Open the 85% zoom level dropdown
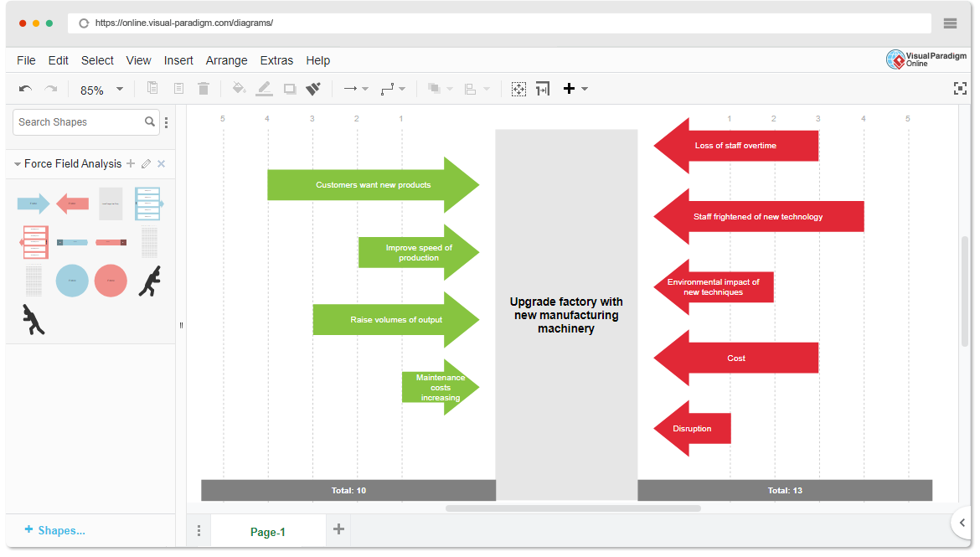The image size is (980, 557). coord(119,89)
